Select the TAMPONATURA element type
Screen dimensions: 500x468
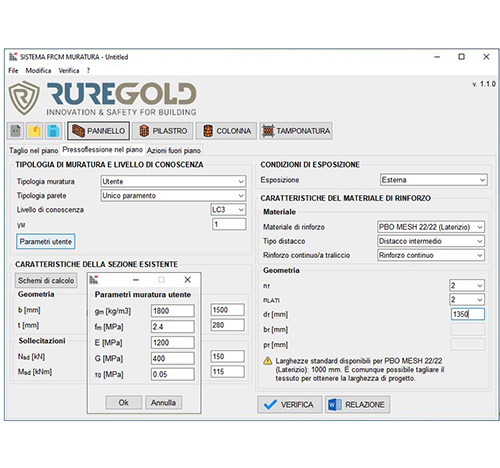(x=296, y=131)
